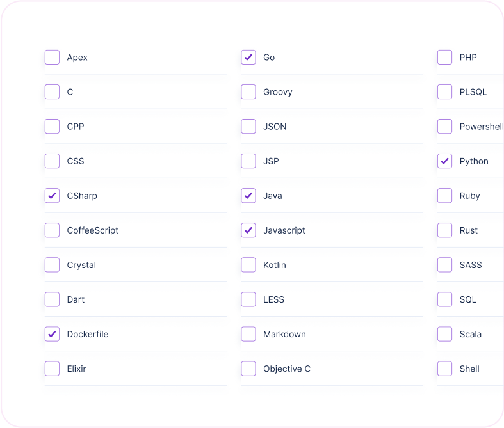Uncheck the Python checkbox

click(x=445, y=161)
